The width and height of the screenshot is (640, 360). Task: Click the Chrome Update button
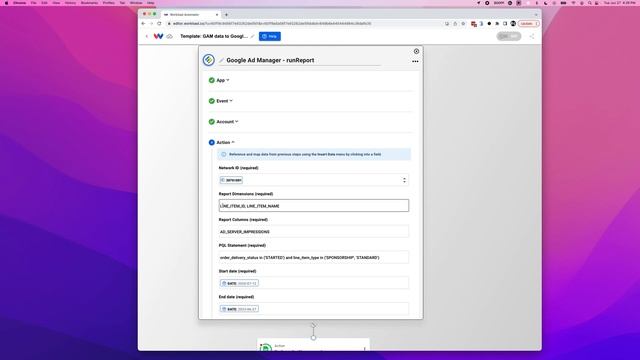(x=529, y=24)
